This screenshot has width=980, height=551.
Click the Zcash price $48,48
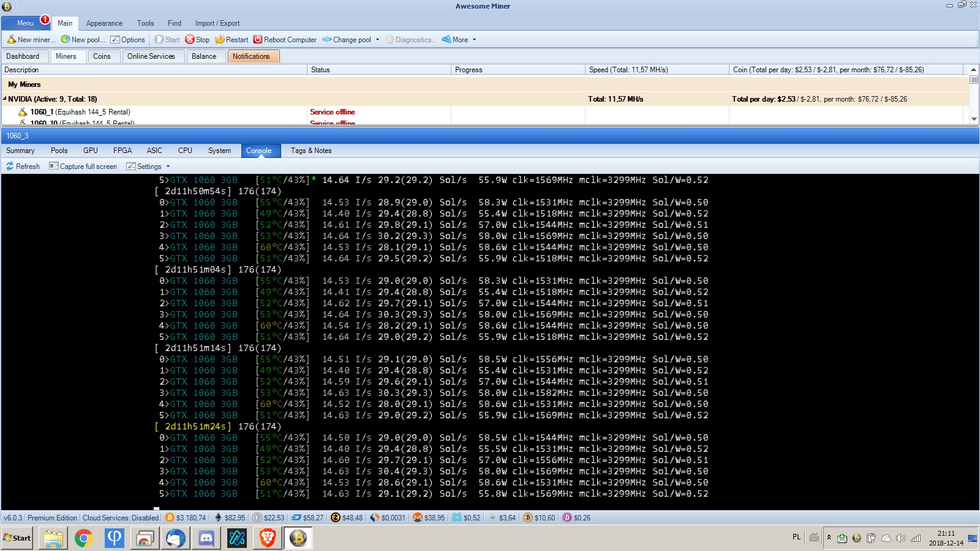[347, 518]
